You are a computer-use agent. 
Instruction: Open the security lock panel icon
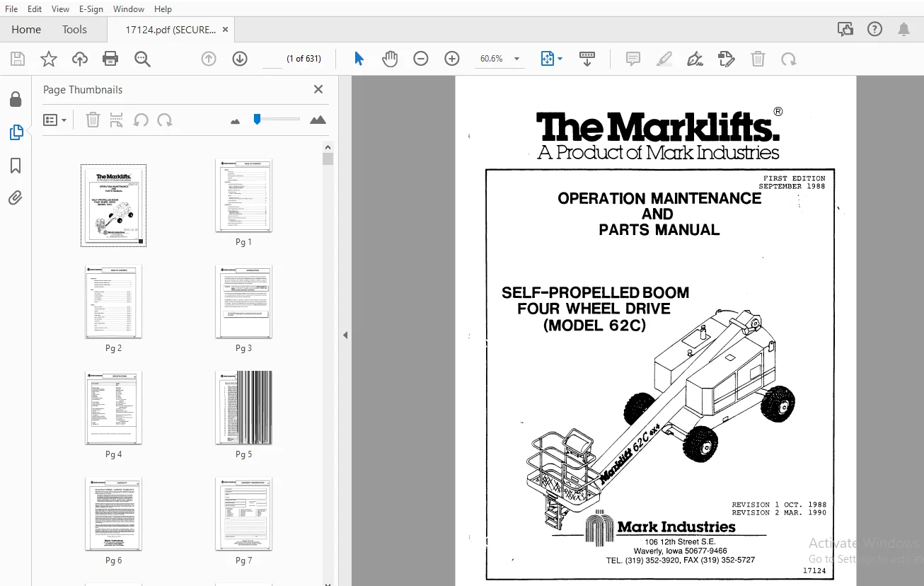coord(16,99)
